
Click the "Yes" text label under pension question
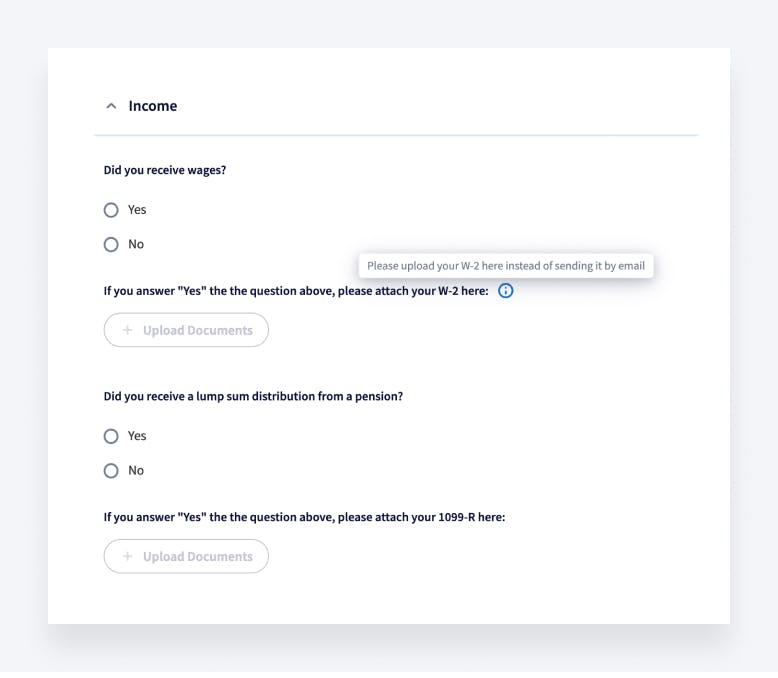click(137, 436)
